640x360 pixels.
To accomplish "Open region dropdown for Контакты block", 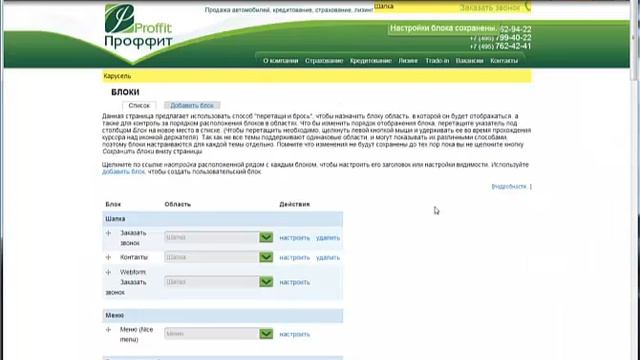I will pos(219,257).
